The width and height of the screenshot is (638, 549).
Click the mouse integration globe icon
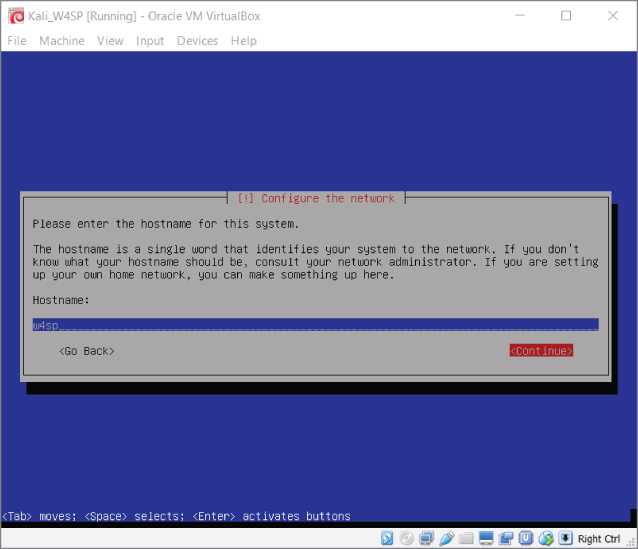pyautogui.click(x=546, y=538)
